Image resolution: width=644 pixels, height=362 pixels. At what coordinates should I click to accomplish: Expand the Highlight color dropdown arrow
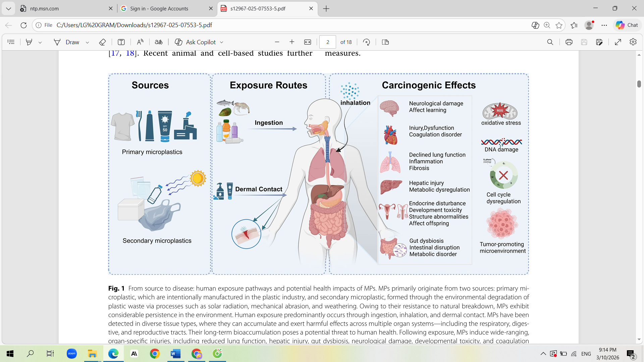[40, 42]
